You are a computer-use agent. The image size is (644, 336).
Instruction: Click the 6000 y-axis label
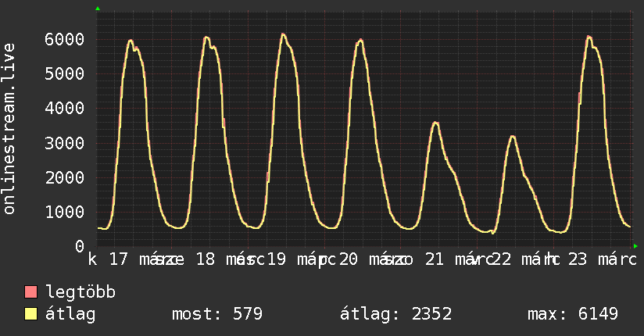coord(65,39)
